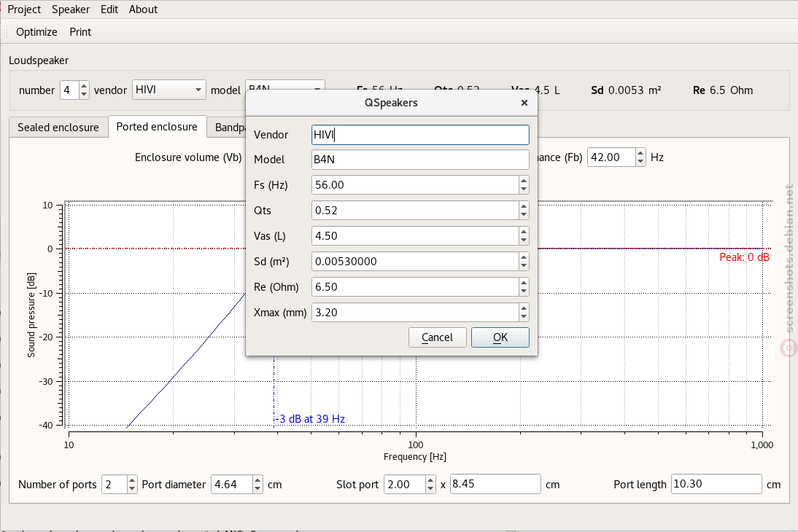This screenshot has width=798, height=532.
Task: Click the Re (Ohm) value field
Action: pyautogui.click(x=415, y=287)
